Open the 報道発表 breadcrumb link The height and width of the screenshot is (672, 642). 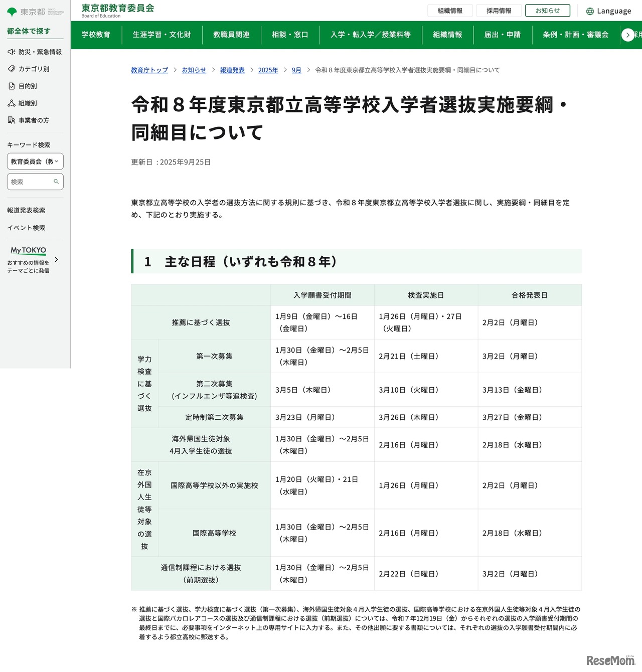pos(232,70)
